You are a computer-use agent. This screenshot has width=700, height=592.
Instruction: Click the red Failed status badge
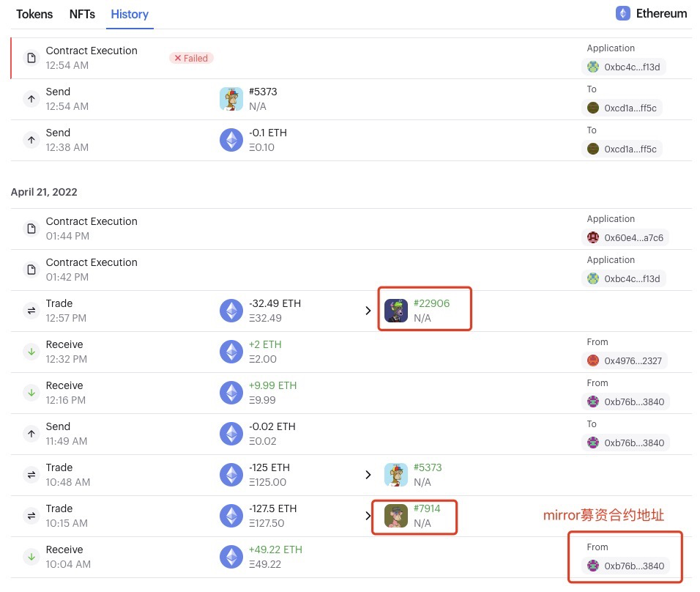191,58
